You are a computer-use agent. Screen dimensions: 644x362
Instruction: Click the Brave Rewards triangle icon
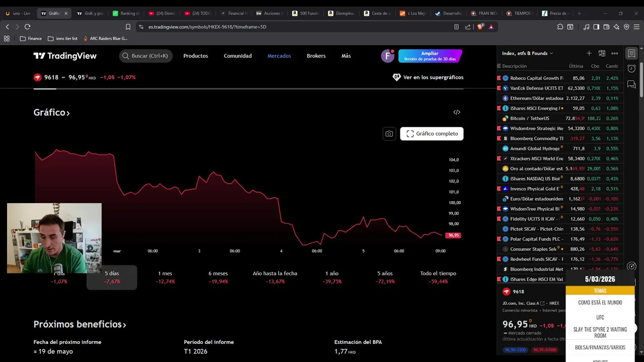point(491,27)
